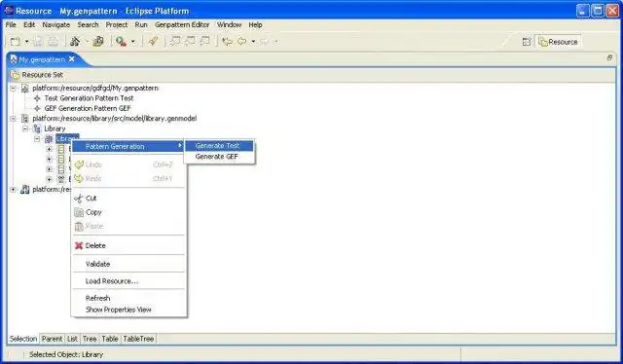Viewport: 623px width, 364px height.
Task: Click the New wizard toolbar icon
Action: point(16,41)
